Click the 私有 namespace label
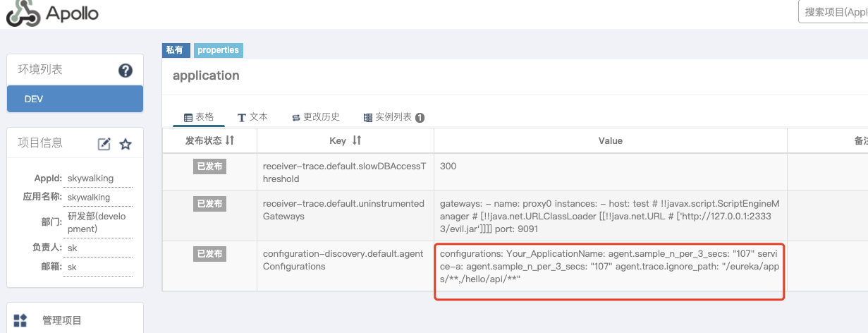This screenshot has width=868, height=333. click(174, 50)
